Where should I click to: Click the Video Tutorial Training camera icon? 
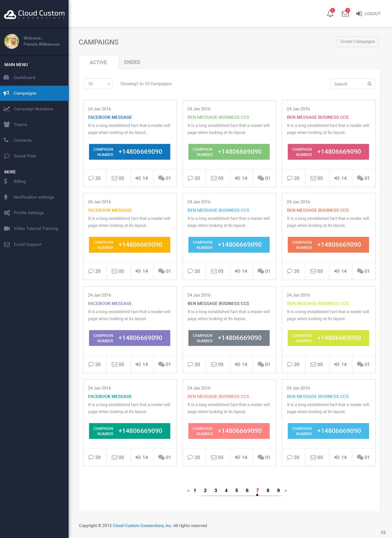point(7,228)
